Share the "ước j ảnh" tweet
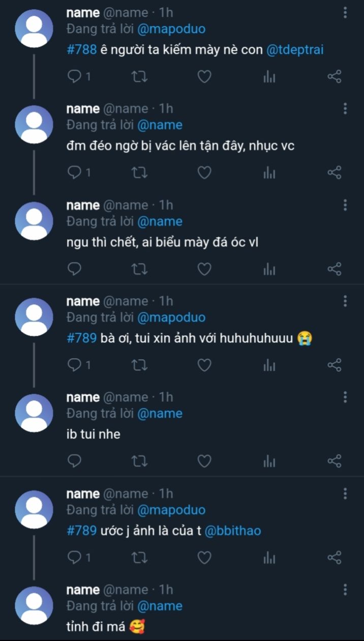Screen dimensions: 364x641 [334, 558]
